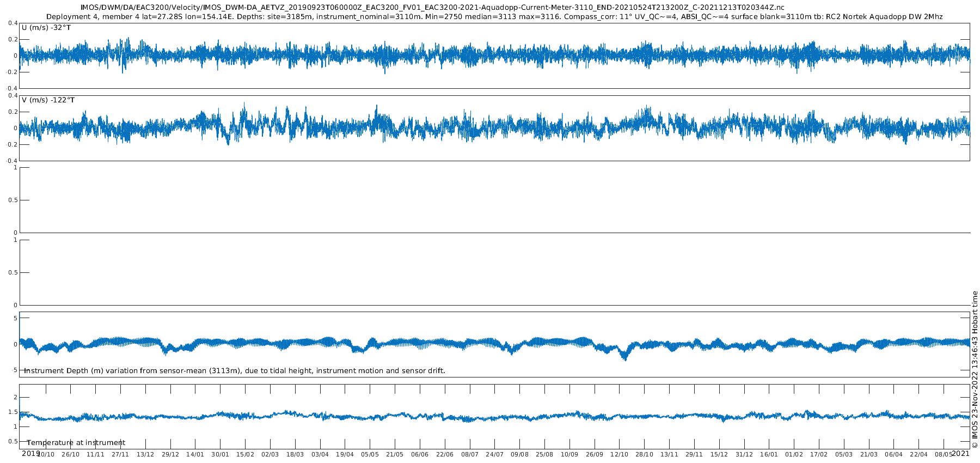Select the '19/04' date tick label
980x463 pixels.
click(x=345, y=454)
